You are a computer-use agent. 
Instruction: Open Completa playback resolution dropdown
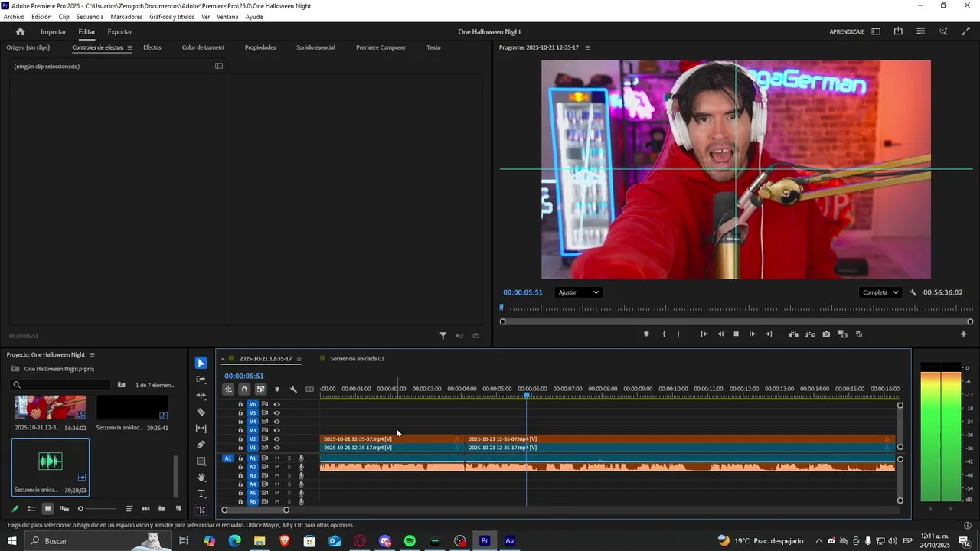pos(880,292)
